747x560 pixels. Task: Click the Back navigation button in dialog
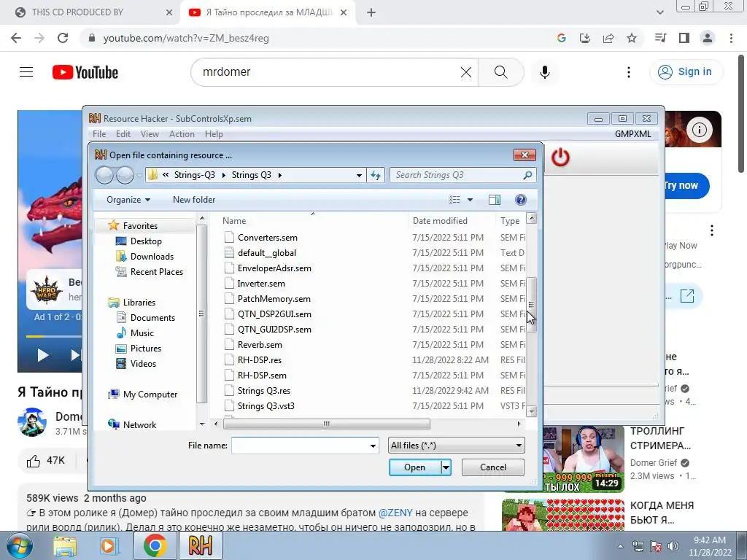pos(104,175)
